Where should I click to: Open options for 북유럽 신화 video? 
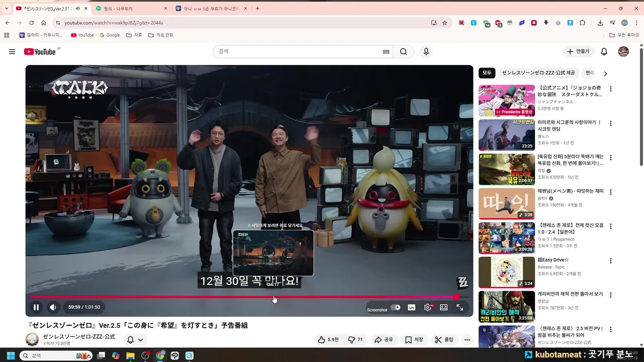tap(611, 157)
